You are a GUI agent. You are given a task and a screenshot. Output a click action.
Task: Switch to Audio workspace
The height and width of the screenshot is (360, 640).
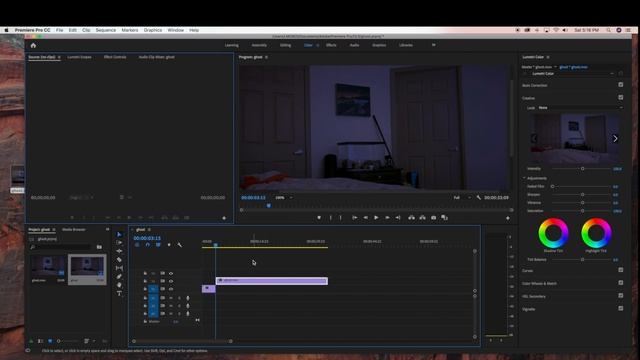[354, 45]
